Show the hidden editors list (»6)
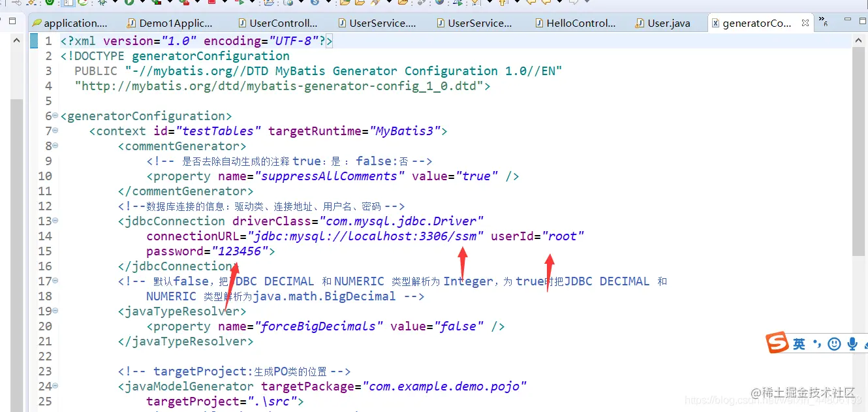Image resolution: width=868 pixels, height=412 pixels. pyautogui.click(x=824, y=22)
